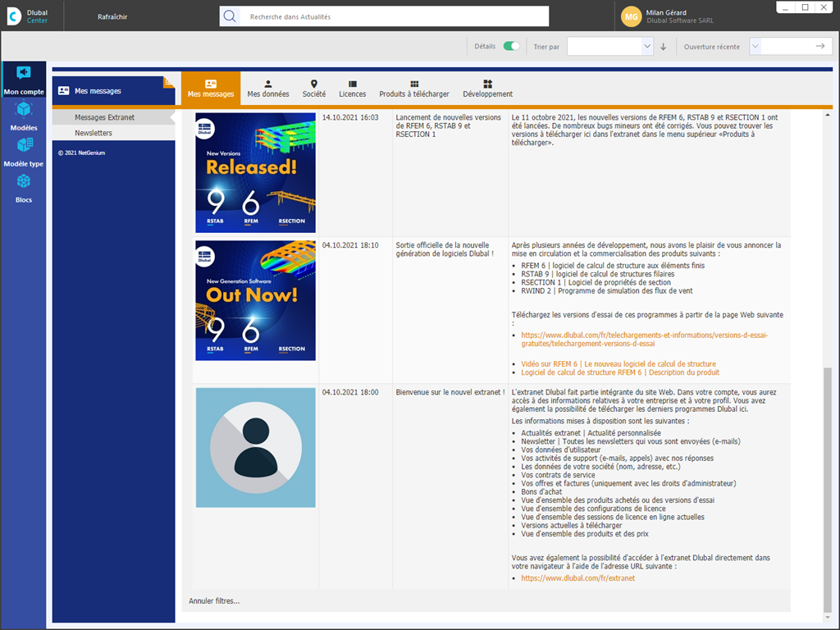The width and height of the screenshot is (840, 630).
Task: Open the Développement tab
Action: pos(487,89)
